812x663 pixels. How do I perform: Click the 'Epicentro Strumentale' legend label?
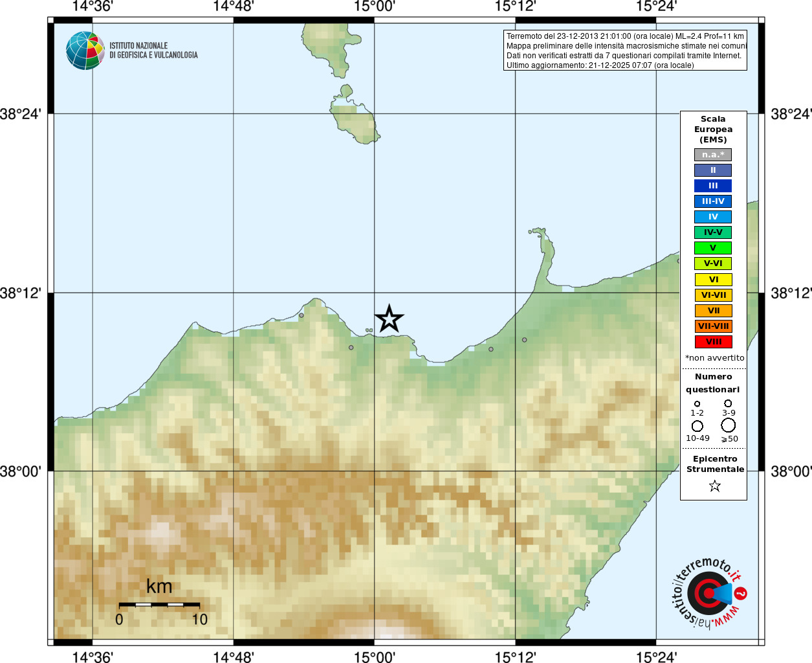click(x=715, y=464)
